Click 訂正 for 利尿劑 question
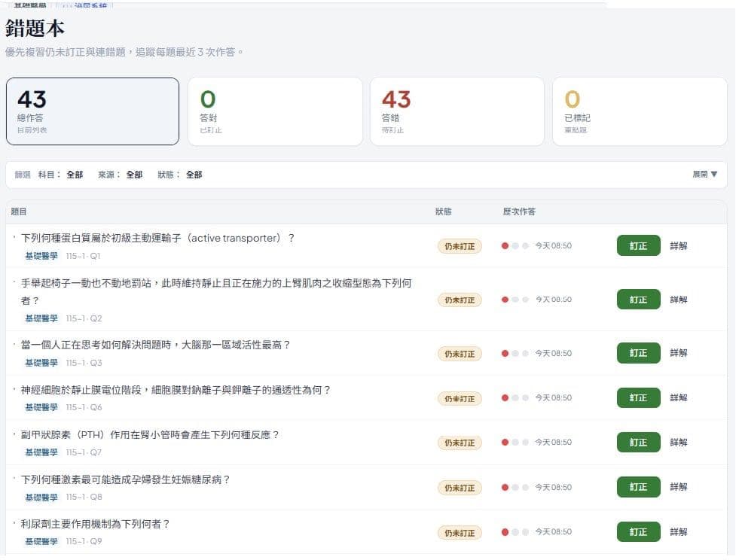Image resolution: width=736 pixels, height=560 pixels. pyautogui.click(x=638, y=532)
